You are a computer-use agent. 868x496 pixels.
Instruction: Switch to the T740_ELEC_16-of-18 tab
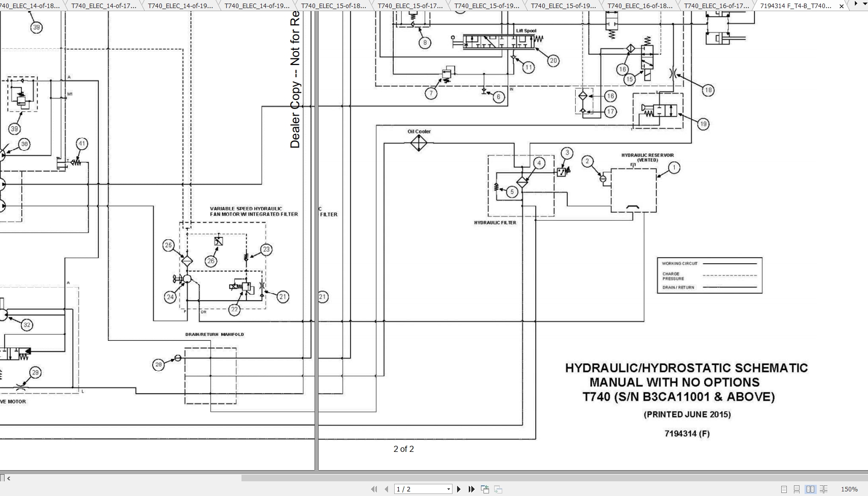tap(639, 6)
